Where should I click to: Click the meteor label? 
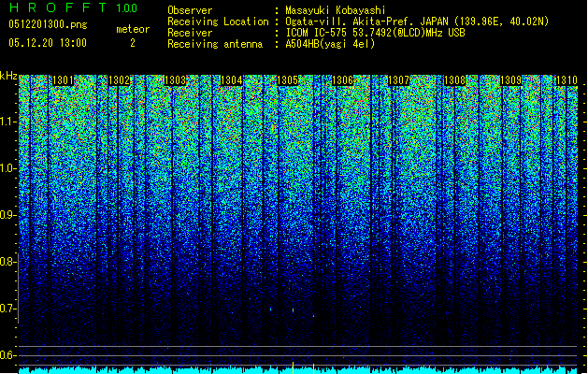[133, 29]
